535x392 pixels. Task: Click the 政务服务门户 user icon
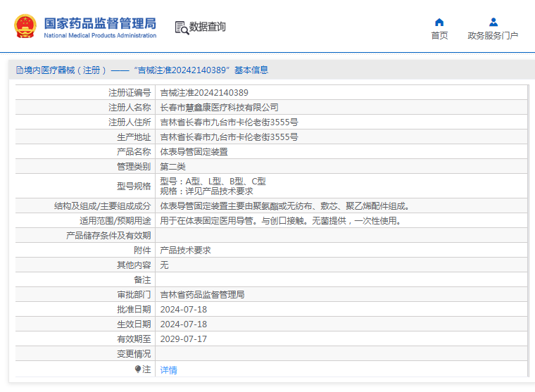pyautogui.click(x=493, y=23)
